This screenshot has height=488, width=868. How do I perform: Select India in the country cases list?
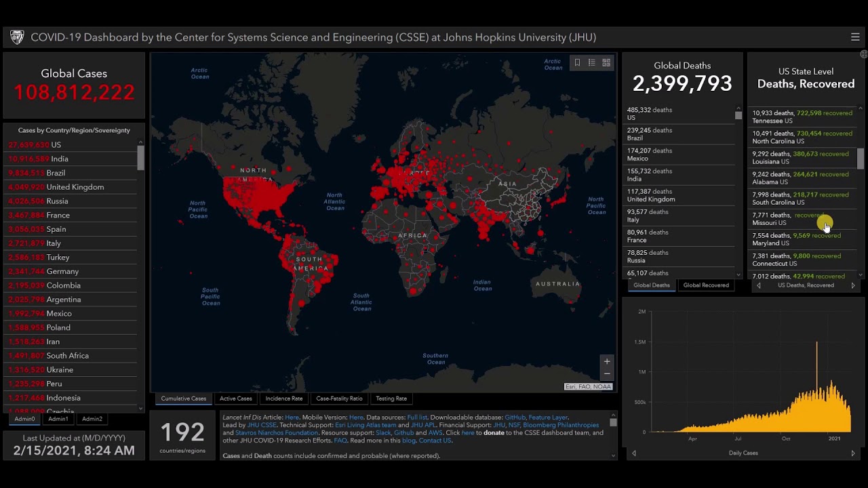click(60, 159)
